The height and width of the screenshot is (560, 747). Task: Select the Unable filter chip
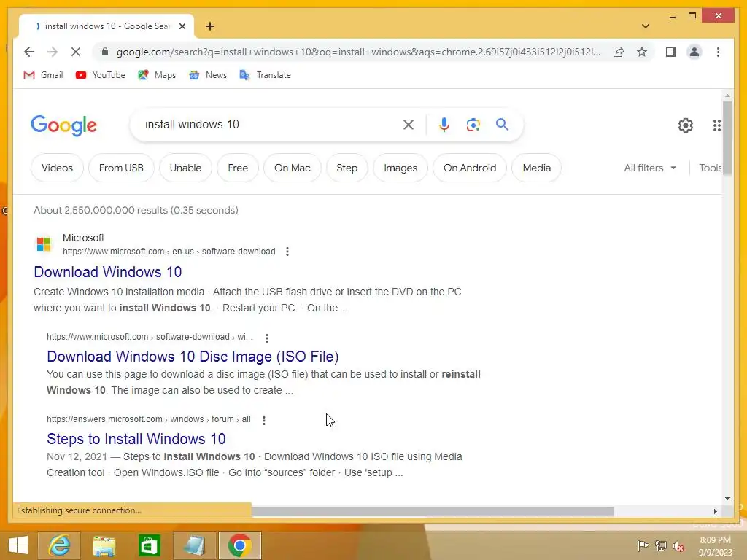click(x=185, y=168)
